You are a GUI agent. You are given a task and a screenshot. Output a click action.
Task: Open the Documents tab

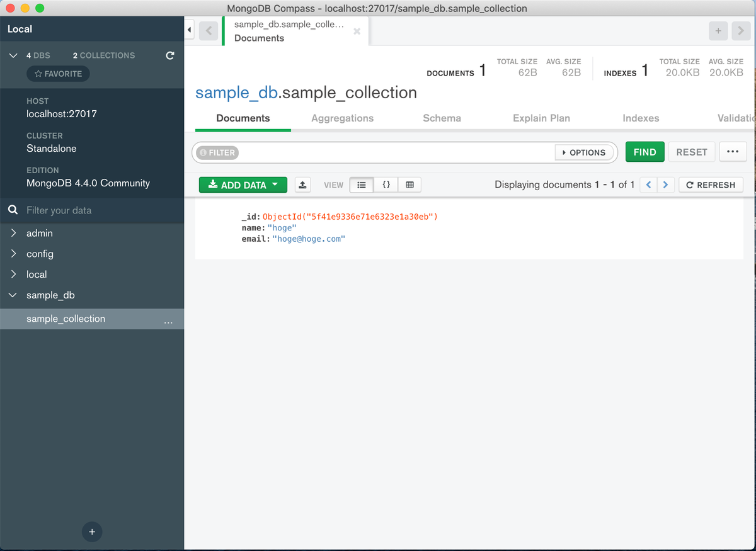pyautogui.click(x=243, y=118)
